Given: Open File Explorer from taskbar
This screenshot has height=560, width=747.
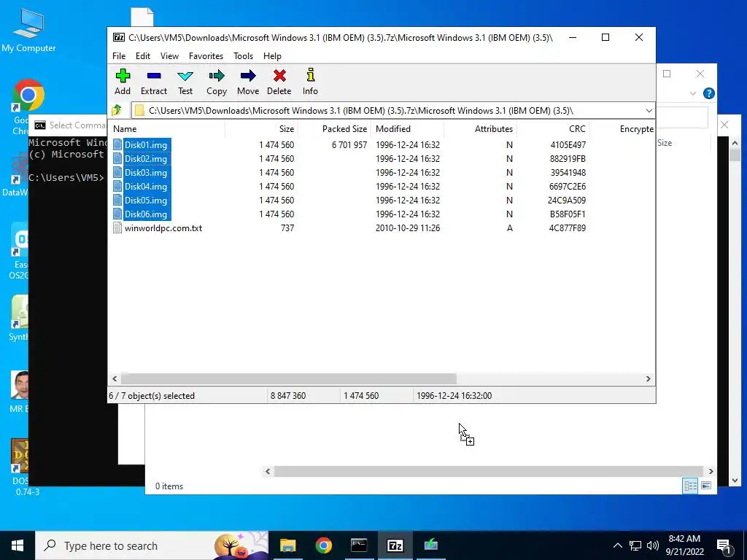Looking at the screenshot, I should point(287,545).
